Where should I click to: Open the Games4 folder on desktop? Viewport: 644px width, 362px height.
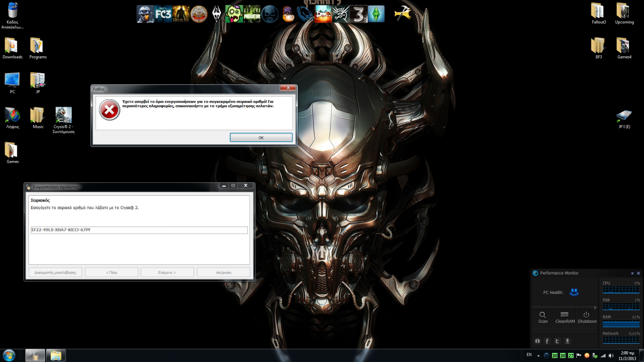pyautogui.click(x=624, y=48)
